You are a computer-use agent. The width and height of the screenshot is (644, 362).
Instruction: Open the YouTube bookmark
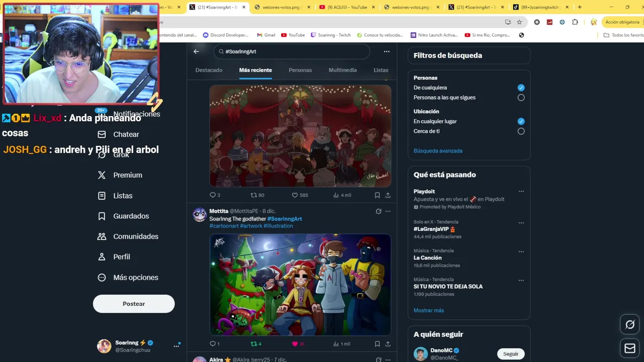coord(293,35)
